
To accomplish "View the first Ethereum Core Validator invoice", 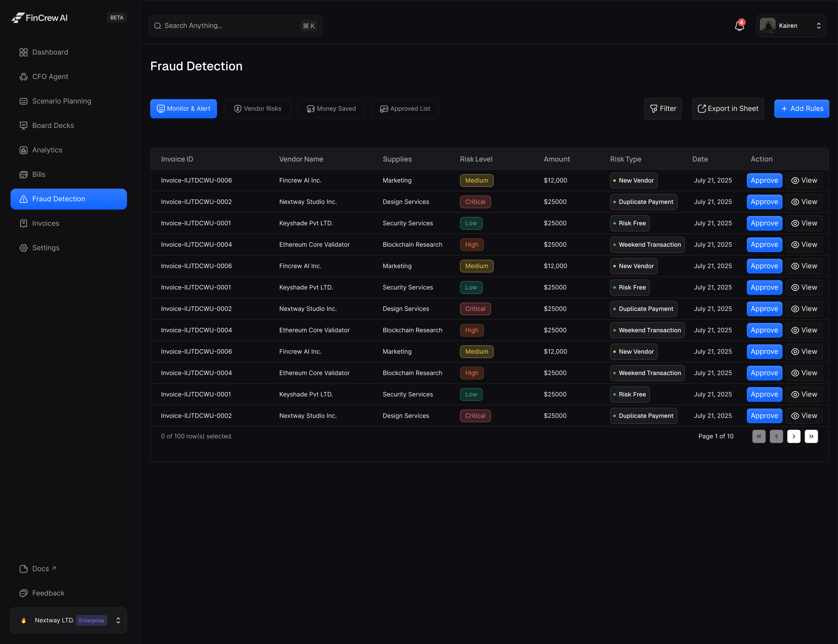I will pyautogui.click(x=804, y=245).
